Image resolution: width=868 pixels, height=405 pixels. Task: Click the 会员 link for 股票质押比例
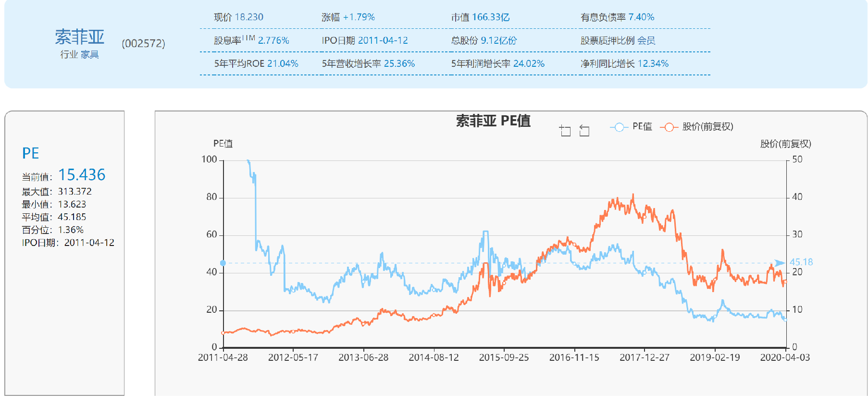tap(646, 40)
